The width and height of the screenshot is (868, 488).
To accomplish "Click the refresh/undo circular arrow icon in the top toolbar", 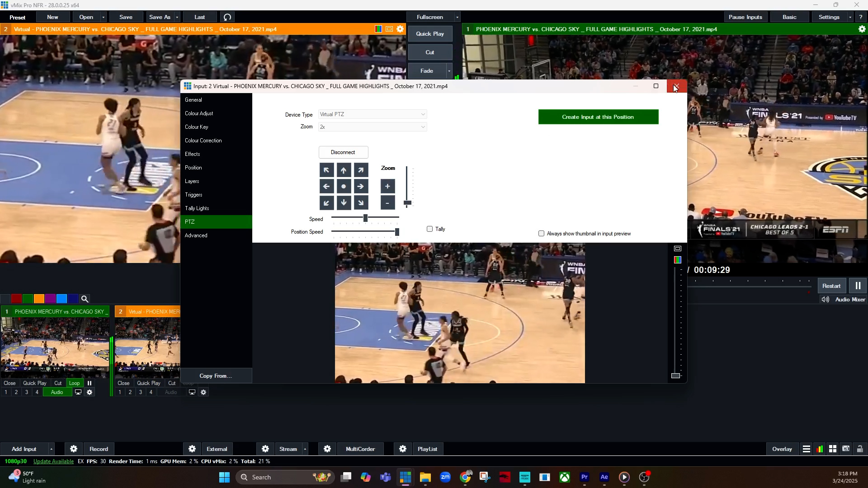I will point(227,17).
